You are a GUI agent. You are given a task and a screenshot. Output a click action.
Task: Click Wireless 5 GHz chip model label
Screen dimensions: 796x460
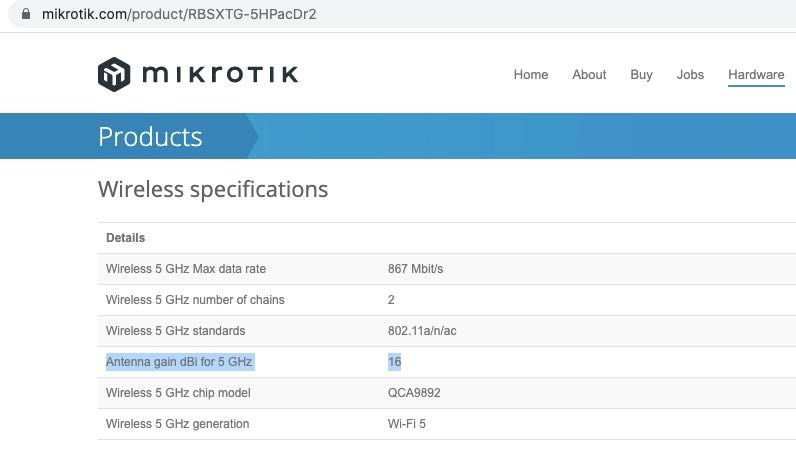tap(178, 392)
